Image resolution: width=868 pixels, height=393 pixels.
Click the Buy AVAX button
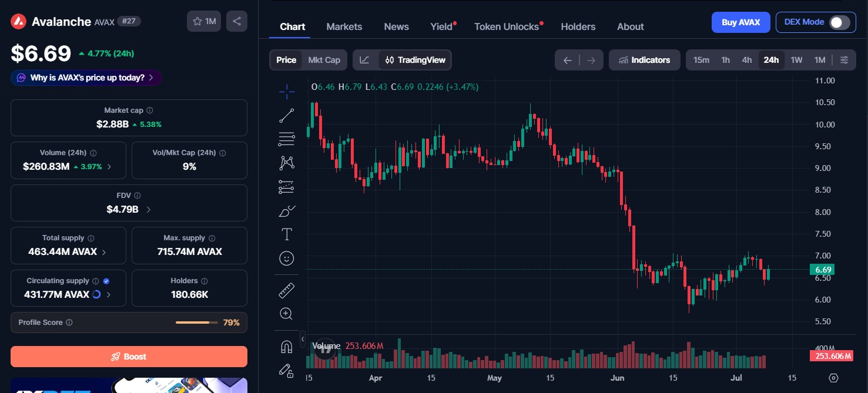pos(740,22)
